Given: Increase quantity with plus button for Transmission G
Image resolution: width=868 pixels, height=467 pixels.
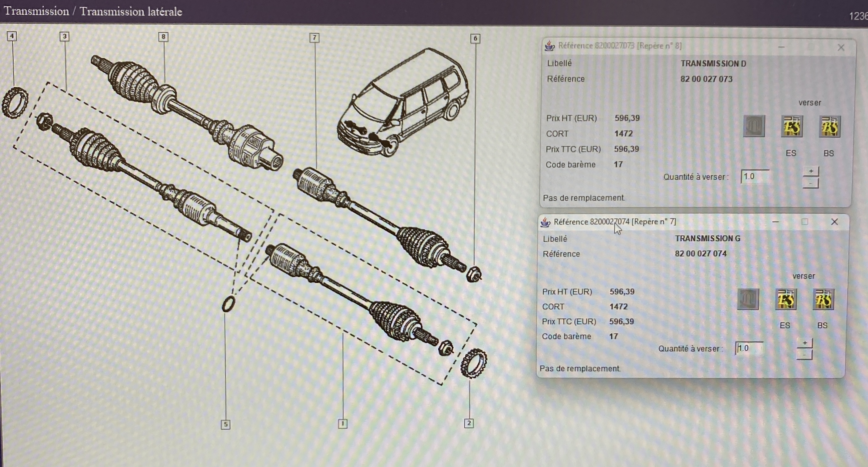Looking at the screenshot, I should click(805, 343).
